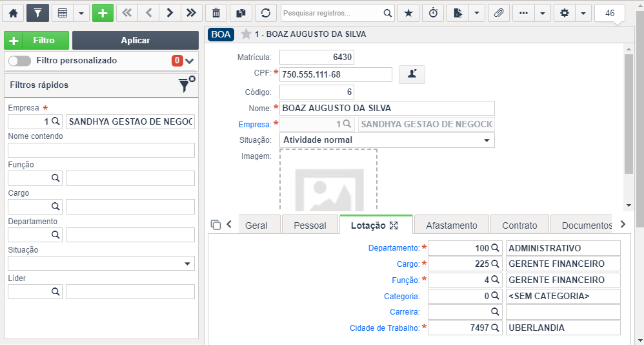Screen dimensions: 644x345
Task: Click the form vertical scrollbar thumb
Action: (629, 114)
